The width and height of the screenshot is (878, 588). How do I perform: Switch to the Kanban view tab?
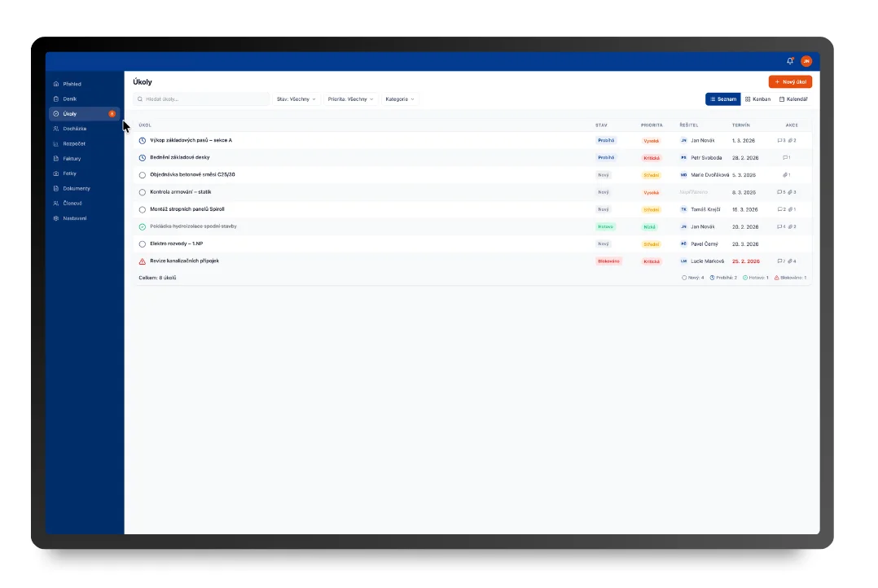click(x=757, y=99)
